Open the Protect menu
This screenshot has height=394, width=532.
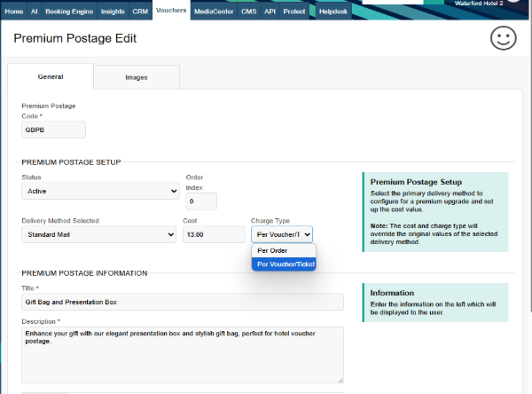click(x=294, y=12)
